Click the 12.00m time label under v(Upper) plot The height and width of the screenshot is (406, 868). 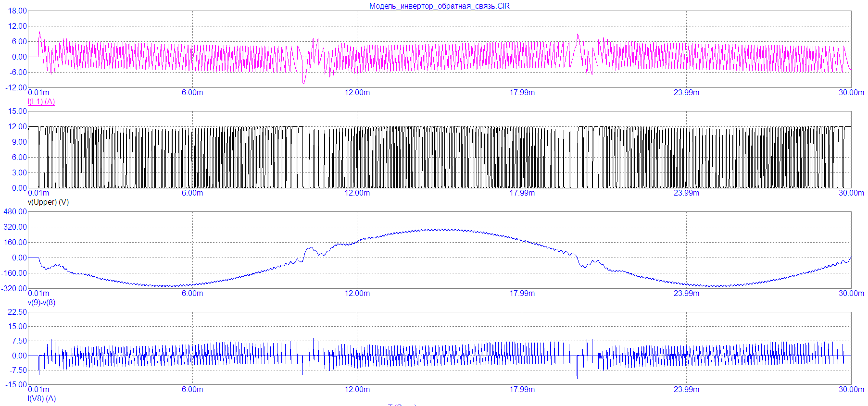point(357,193)
